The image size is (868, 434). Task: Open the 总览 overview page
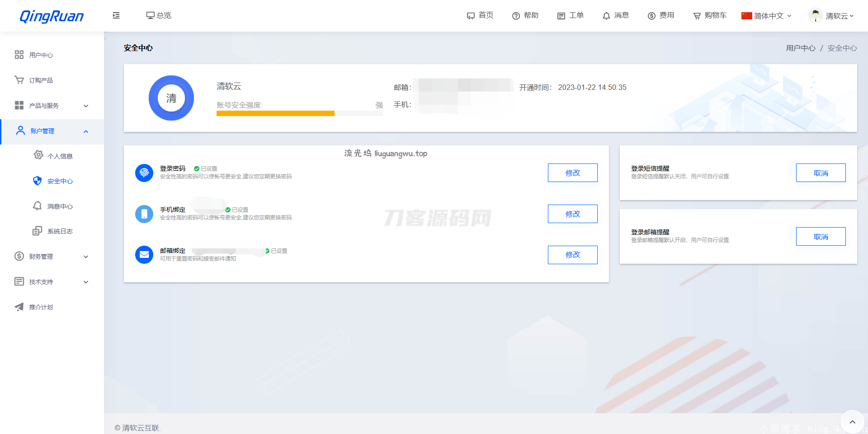(x=158, y=15)
